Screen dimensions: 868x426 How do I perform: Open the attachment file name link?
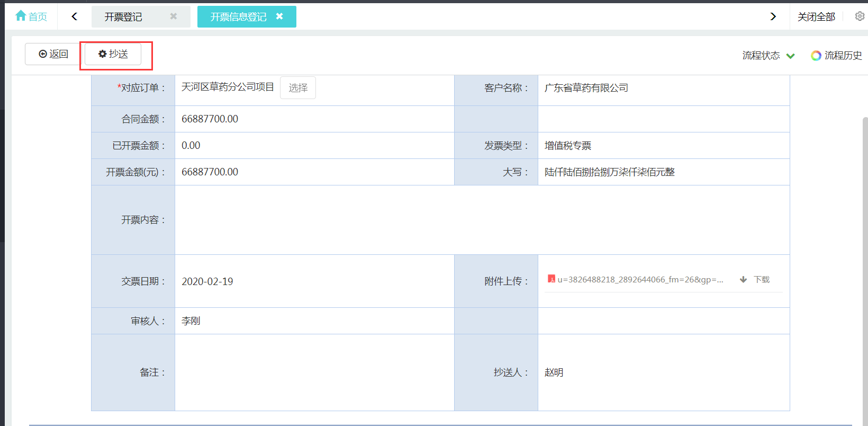(x=640, y=279)
